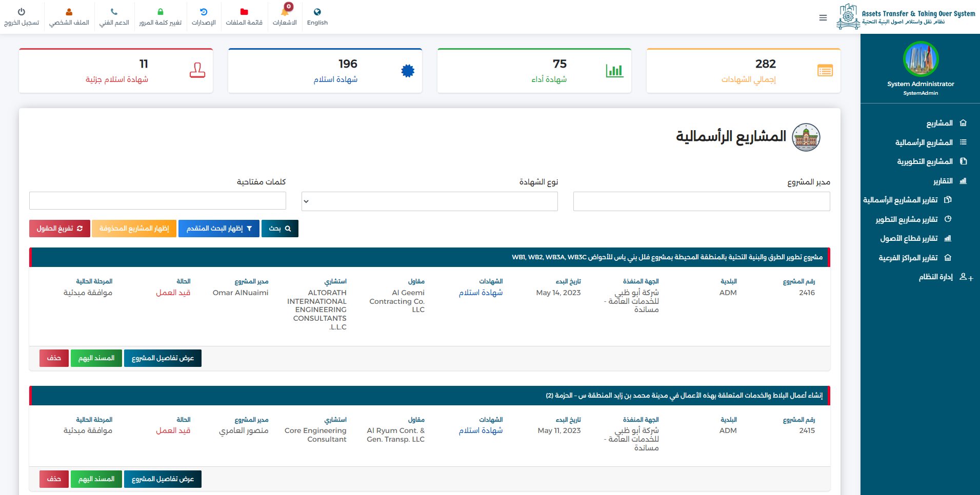
Task: Click the 11 partial receipt certificate card
Action: [116, 71]
